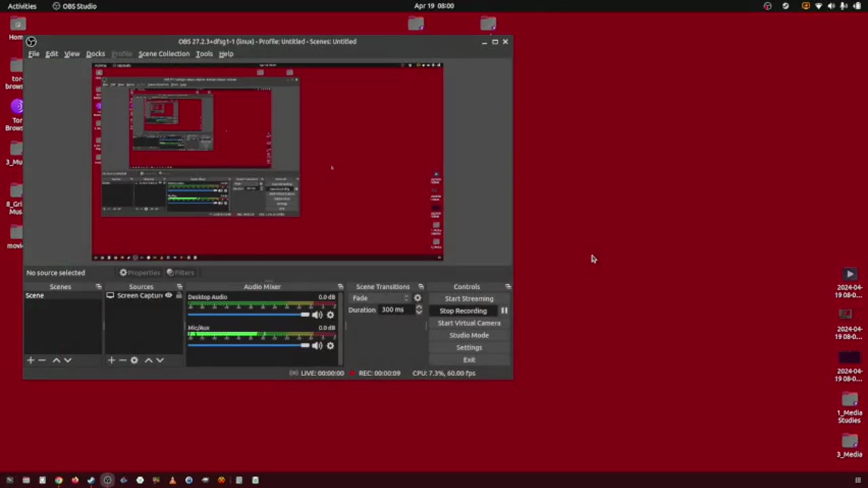Viewport: 868px width, 488px height.
Task: Click the OBS preview canvas
Action: click(268, 161)
